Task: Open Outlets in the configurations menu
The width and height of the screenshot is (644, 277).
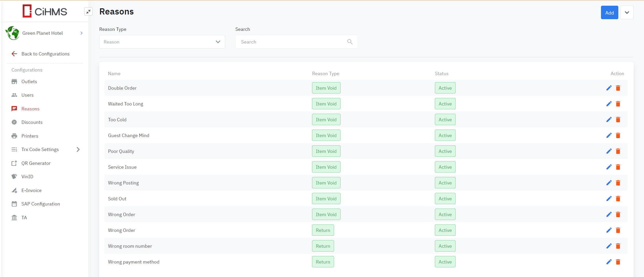Action: [x=29, y=82]
